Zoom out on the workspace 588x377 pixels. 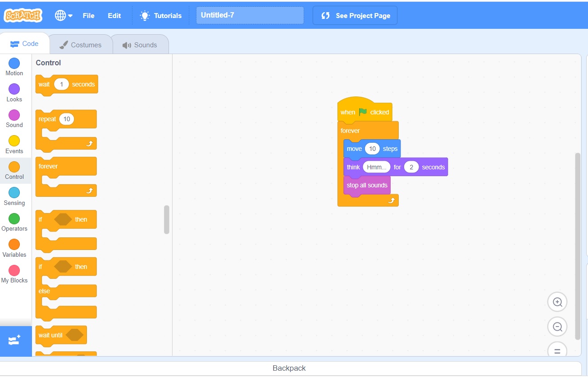tap(557, 327)
